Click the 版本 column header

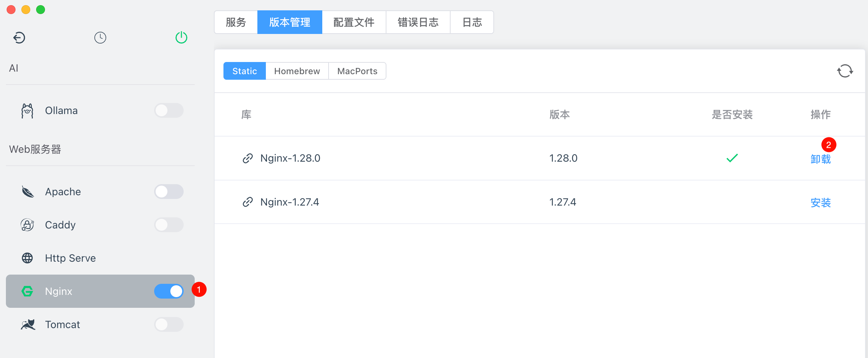[x=559, y=114]
